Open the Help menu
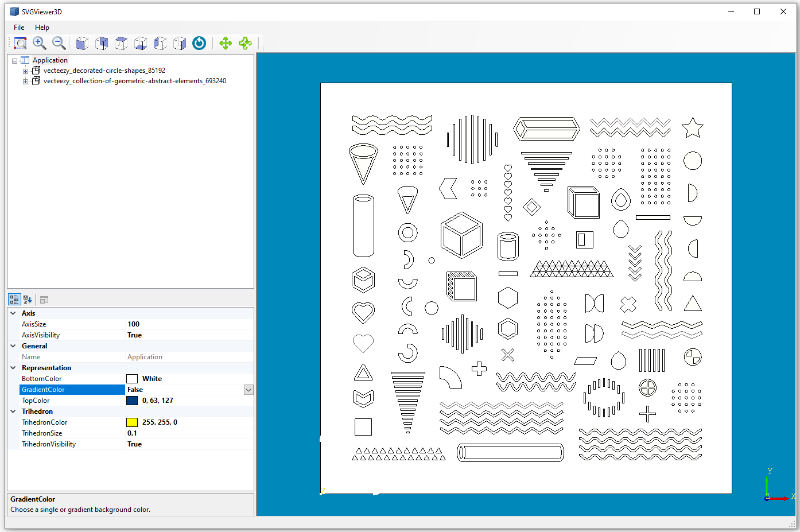 [x=42, y=28]
